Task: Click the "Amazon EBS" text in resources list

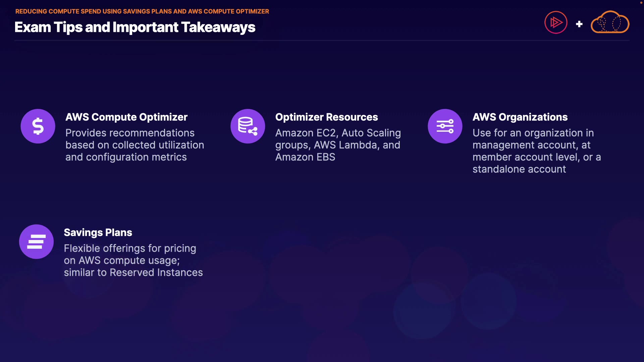Action: (x=305, y=157)
